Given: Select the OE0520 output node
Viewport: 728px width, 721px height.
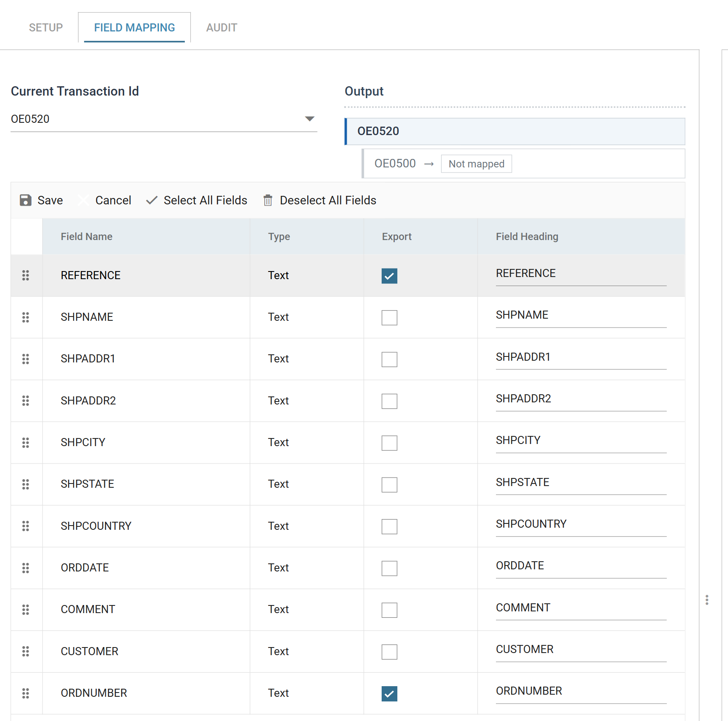Looking at the screenshot, I should pos(515,131).
